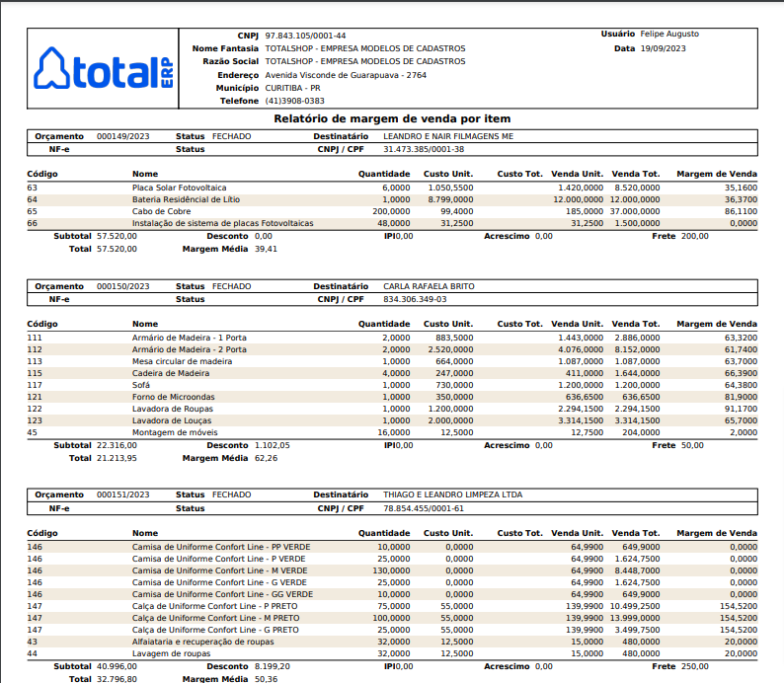
Task: Click Instalação de sistema de placas Fotovoltaicas
Action: coord(222,223)
